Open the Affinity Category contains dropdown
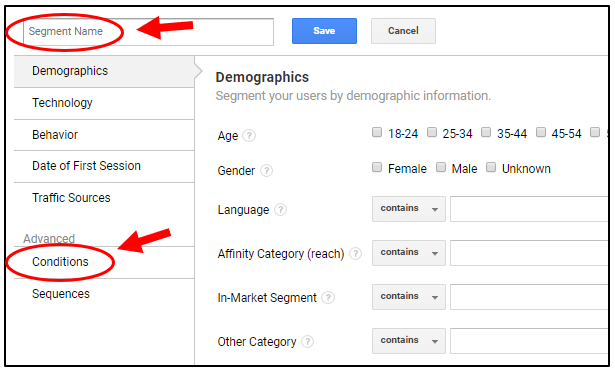The width and height of the screenshot is (615, 371). tap(409, 253)
